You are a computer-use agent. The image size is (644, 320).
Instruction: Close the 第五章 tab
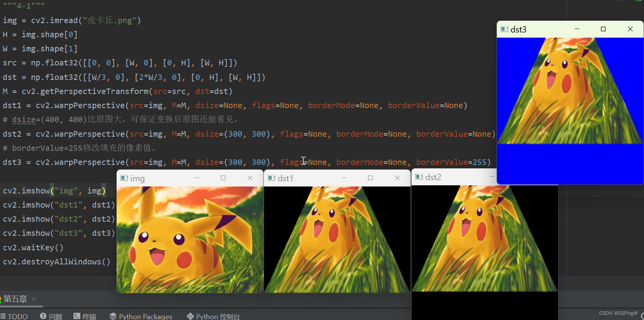[x=34, y=299]
